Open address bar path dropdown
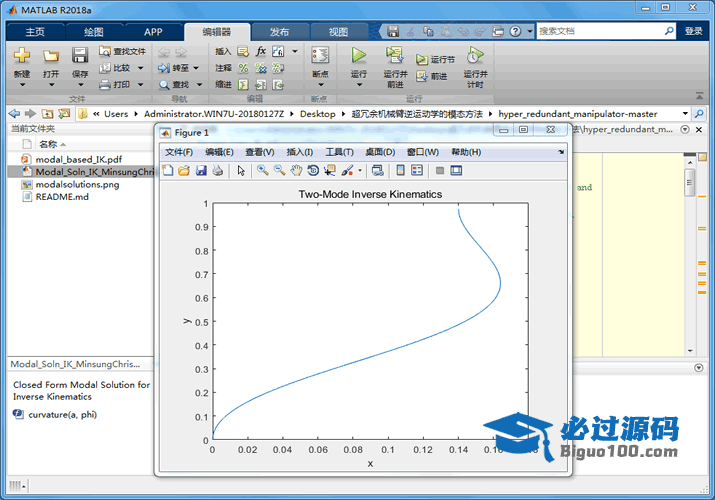The image size is (715, 500). tap(685, 113)
